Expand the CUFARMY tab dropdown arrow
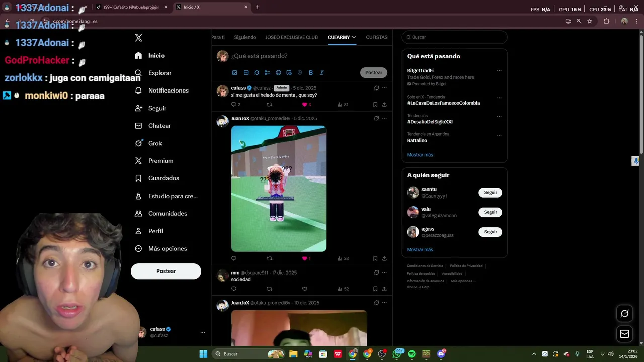The height and width of the screenshot is (362, 644). (x=354, y=37)
